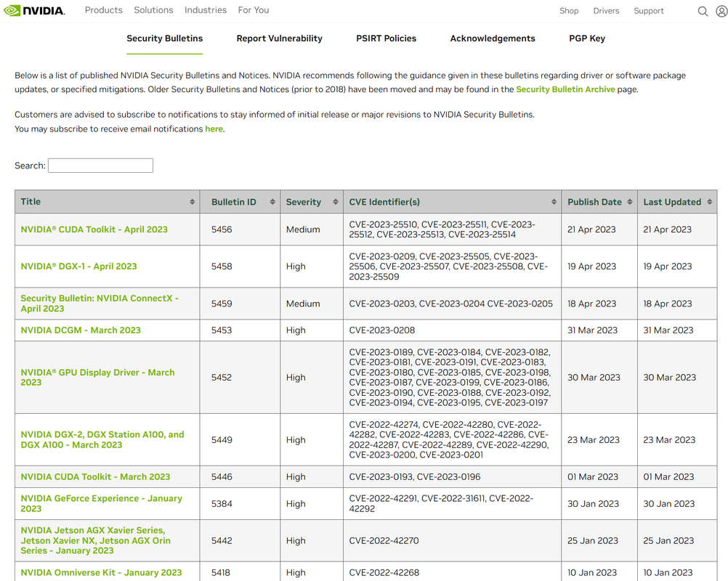This screenshot has width=728, height=581.
Task: Open the user account icon
Action: pyautogui.click(x=722, y=11)
